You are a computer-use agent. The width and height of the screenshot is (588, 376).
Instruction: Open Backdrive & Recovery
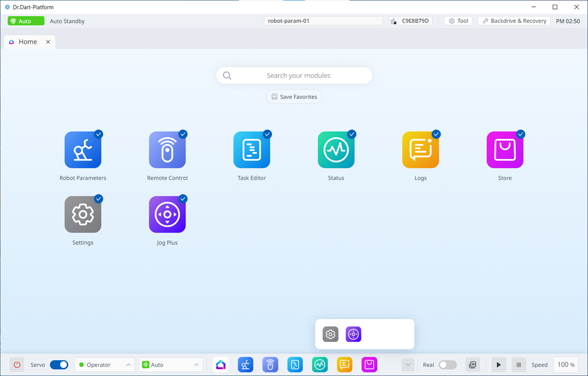[x=514, y=21]
